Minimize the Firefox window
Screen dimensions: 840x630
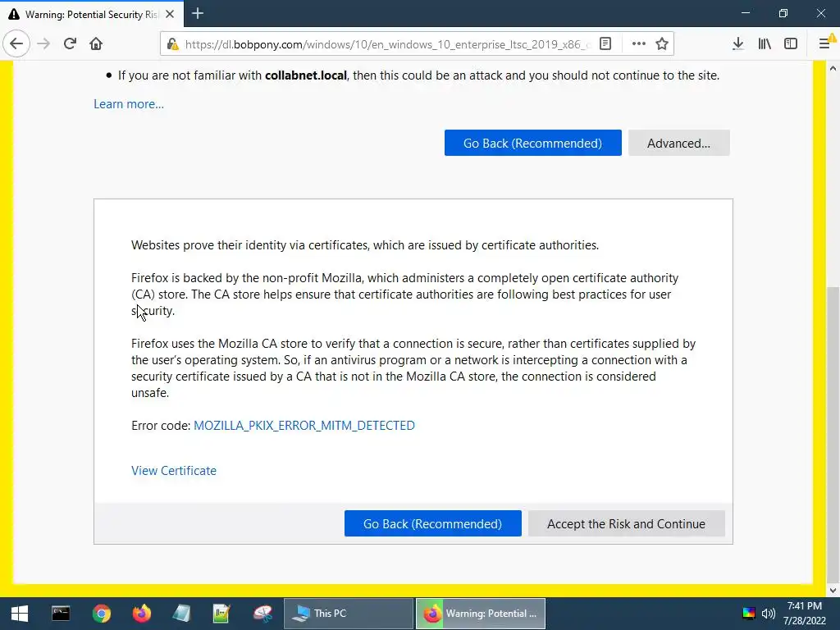tap(746, 13)
